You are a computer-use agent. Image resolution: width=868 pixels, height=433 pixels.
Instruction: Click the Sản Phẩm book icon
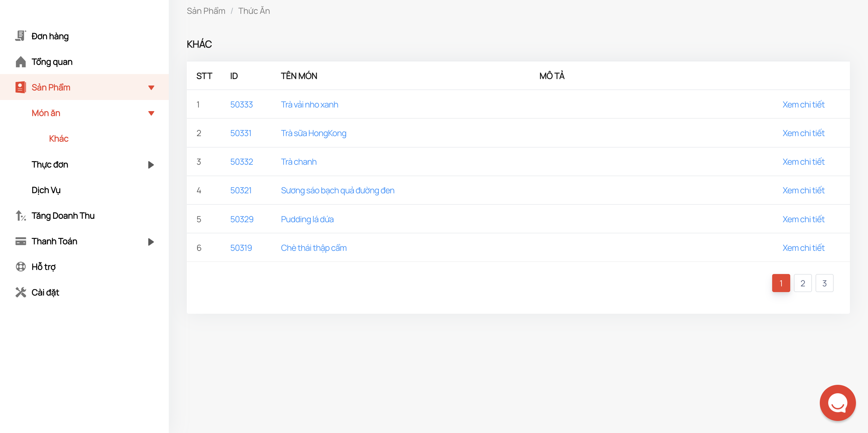[20, 87]
